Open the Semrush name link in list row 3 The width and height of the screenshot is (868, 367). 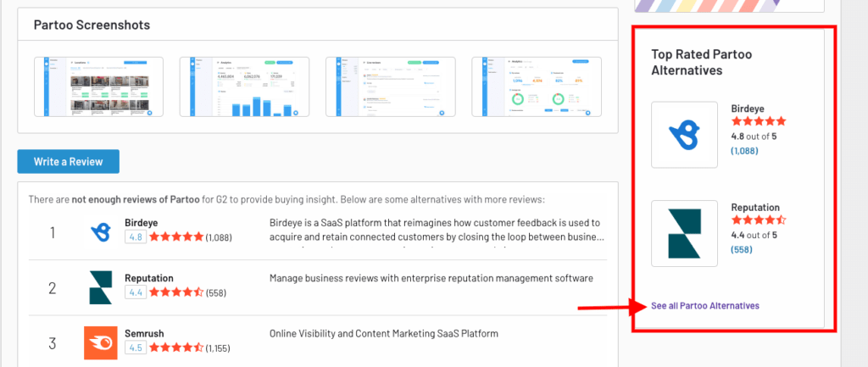click(x=144, y=334)
